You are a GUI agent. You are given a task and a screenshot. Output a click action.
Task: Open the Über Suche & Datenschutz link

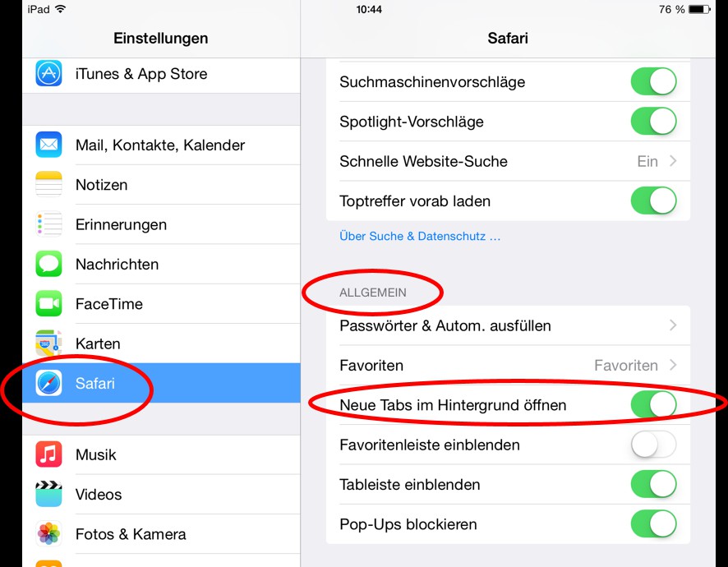click(x=420, y=237)
